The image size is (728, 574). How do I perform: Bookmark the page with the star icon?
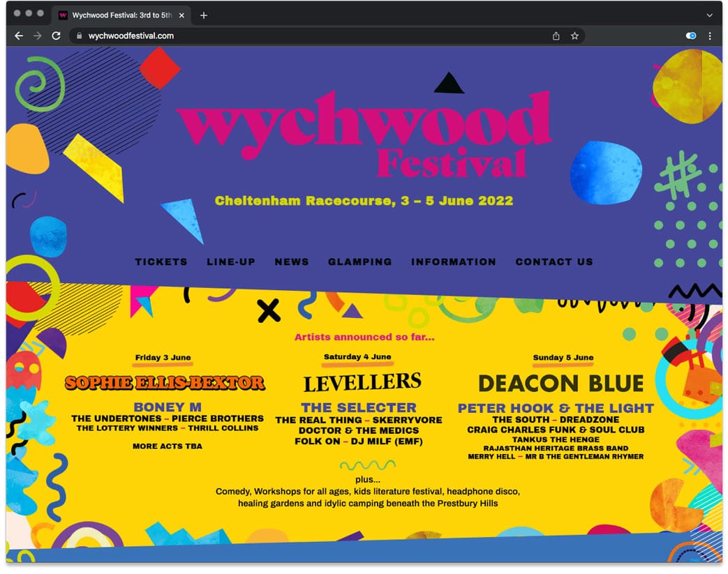tap(574, 36)
